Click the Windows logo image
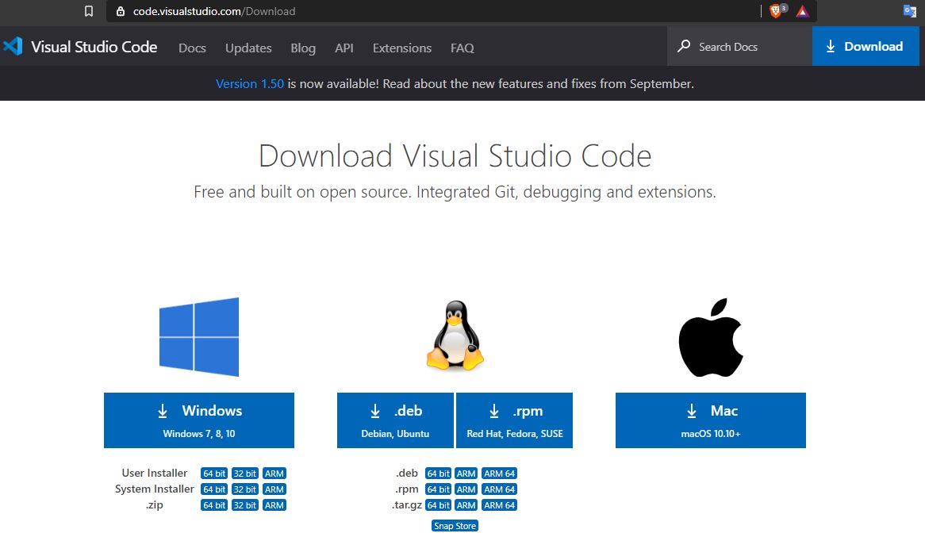 pos(199,337)
